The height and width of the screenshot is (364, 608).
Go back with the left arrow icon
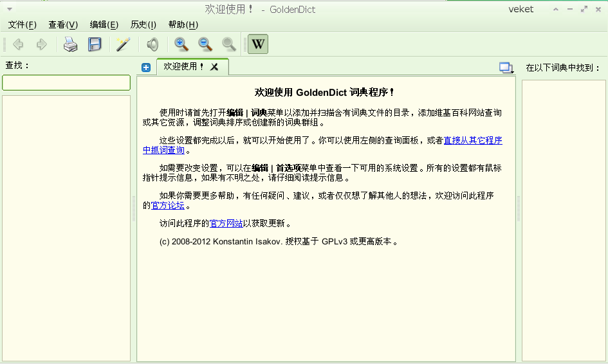click(18, 44)
